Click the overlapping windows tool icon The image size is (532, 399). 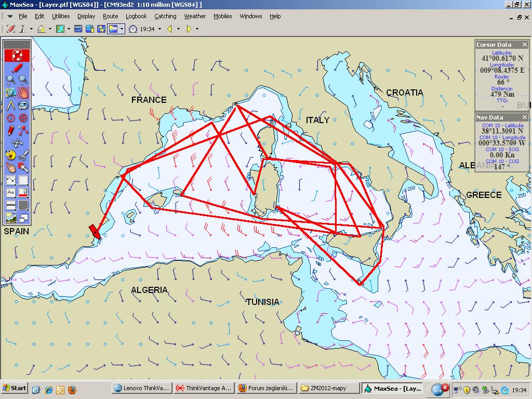click(23, 218)
